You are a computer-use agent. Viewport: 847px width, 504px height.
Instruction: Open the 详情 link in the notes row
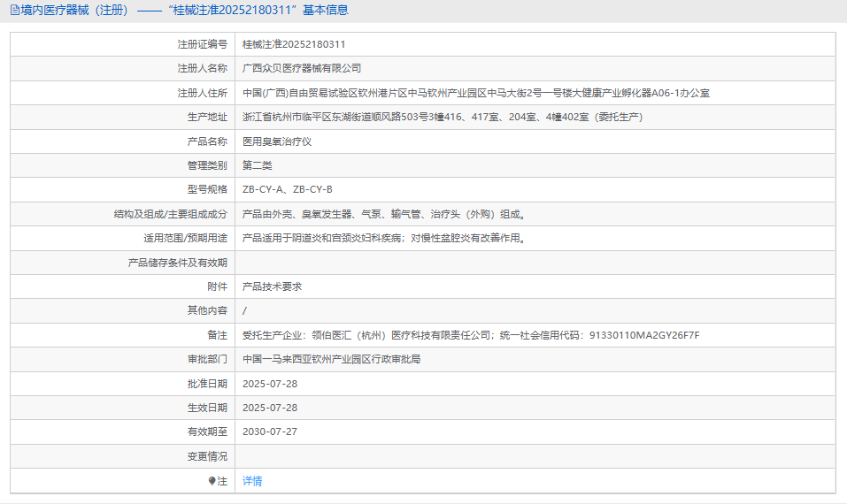(252, 481)
